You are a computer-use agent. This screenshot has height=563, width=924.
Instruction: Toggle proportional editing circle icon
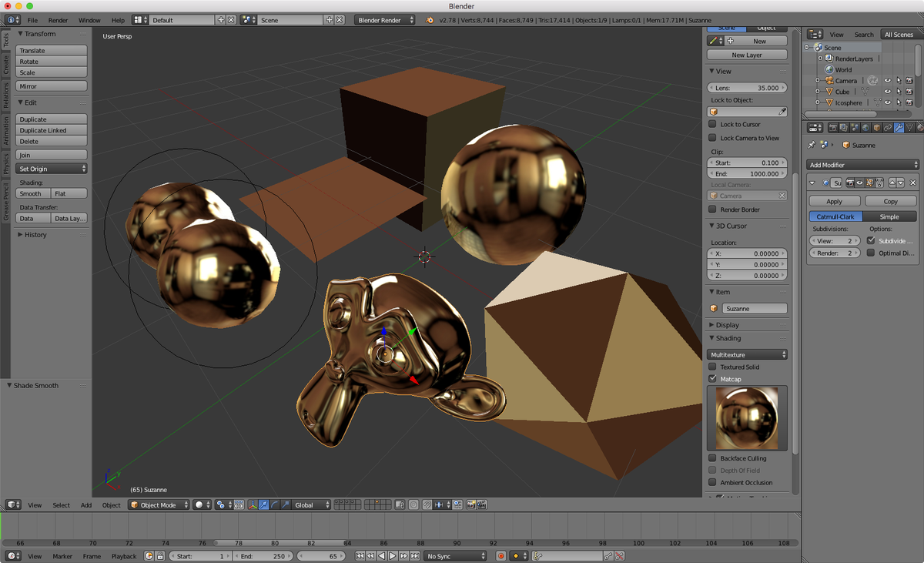click(413, 505)
